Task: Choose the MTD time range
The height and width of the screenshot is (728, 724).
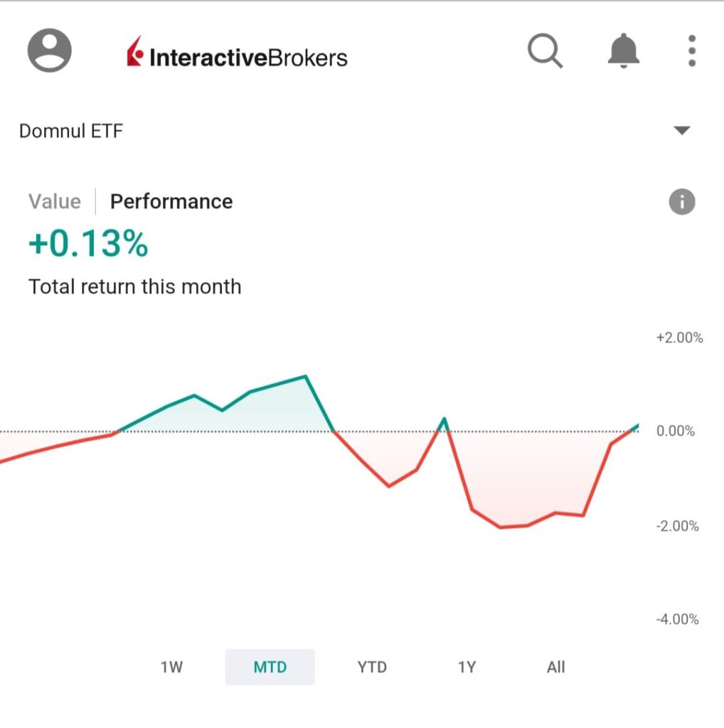Action: click(270, 667)
